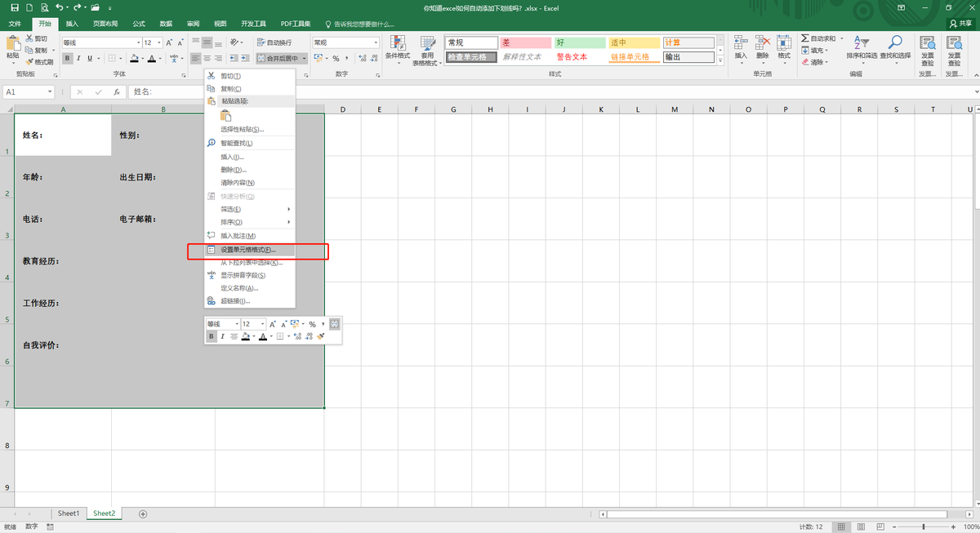
Task: Click the decrease indent icon
Action: pyautogui.click(x=234, y=58)
